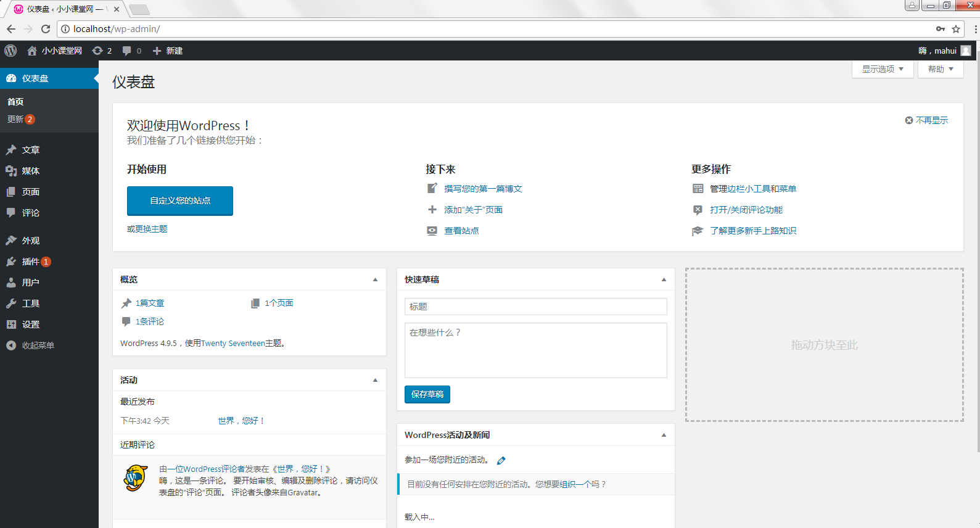Click site info icon in address bar

coord(65,29)
